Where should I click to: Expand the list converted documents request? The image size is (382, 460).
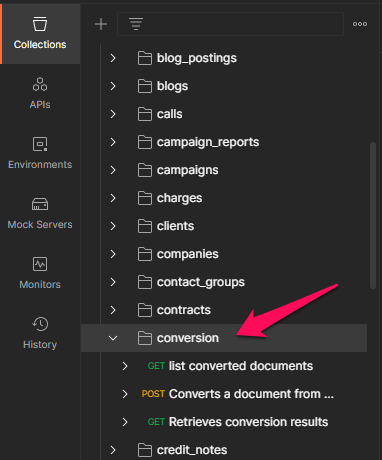125,366
